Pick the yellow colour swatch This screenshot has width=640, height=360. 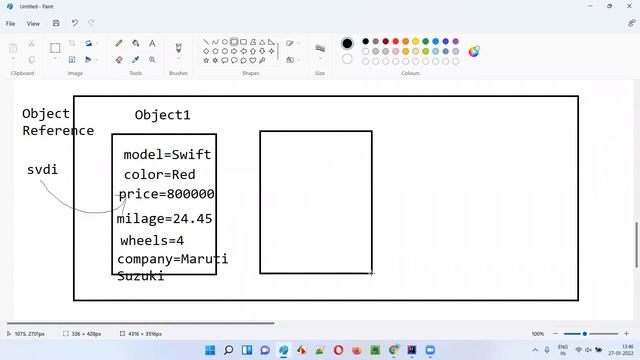(x=416, y=41)
